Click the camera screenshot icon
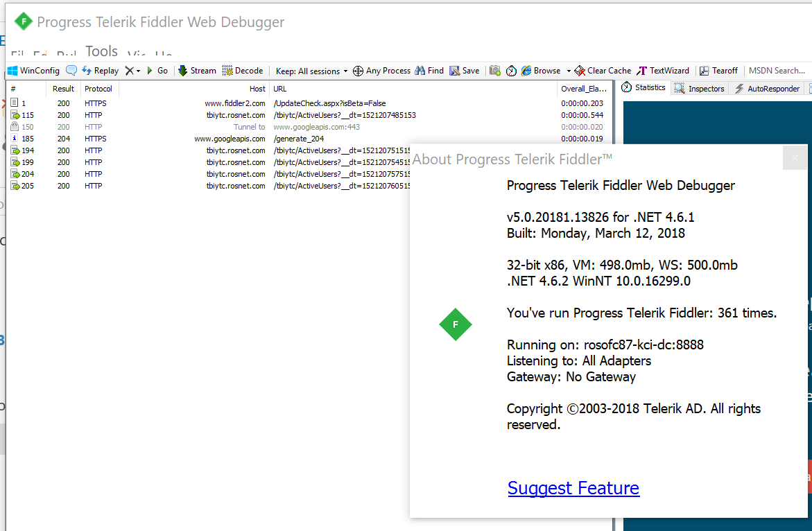Screen dimensions: 812x531 point(495,71)
